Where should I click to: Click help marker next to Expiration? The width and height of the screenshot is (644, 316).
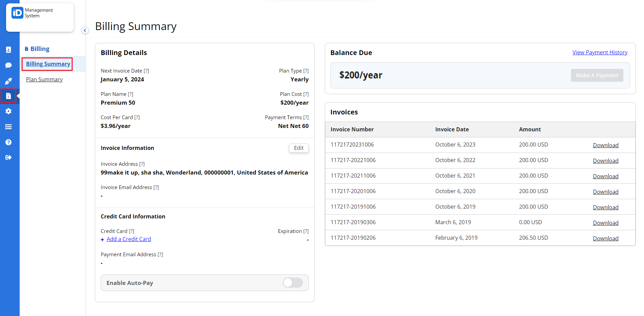click(x=306, y=231)
